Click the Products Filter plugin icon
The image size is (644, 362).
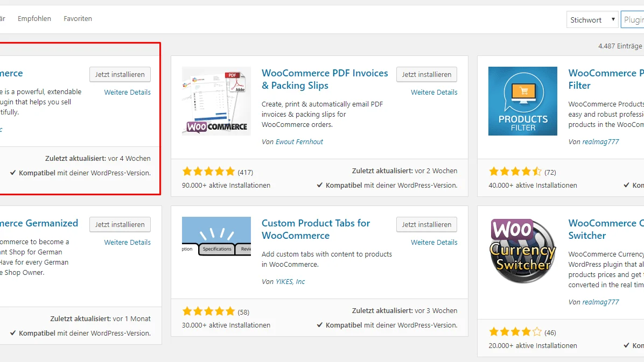pos(522,101)
